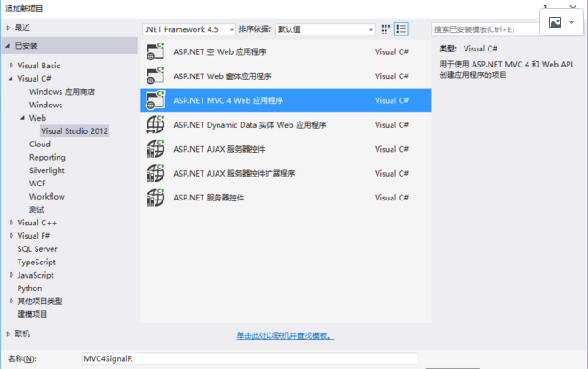Choose ASP.NET 空 Web 应用程序 template name
588x369 pixels.
tap(219, 51)
